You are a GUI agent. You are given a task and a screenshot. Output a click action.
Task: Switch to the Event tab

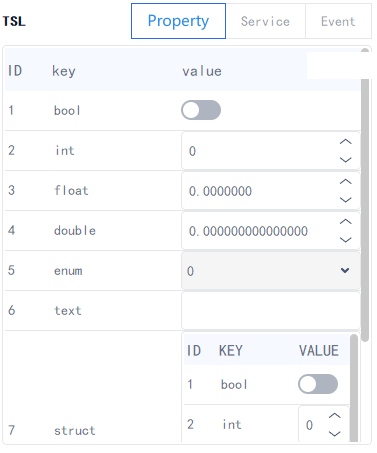pos(338,21)
